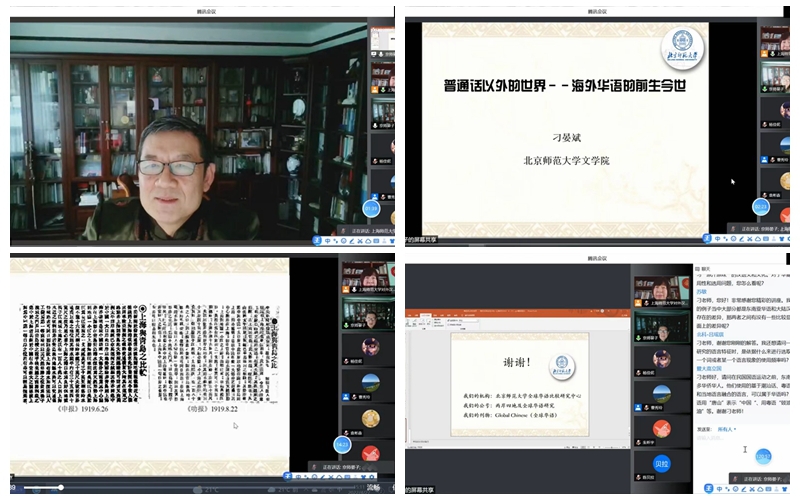Click the gold coin avatar in bottom-left participant list
Viewport: 800px width, 500px height.
click(x=370, y=418)
